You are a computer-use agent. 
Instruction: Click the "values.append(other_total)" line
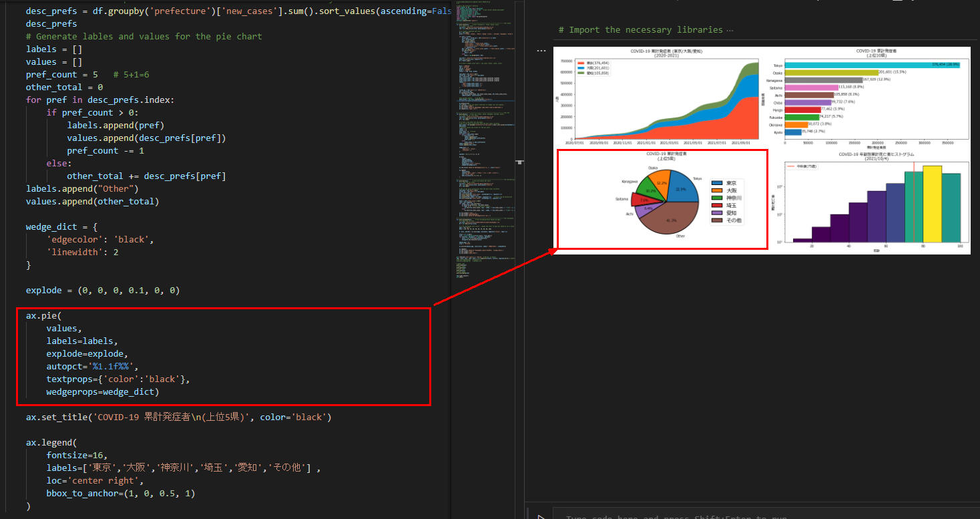click(92, 201)
